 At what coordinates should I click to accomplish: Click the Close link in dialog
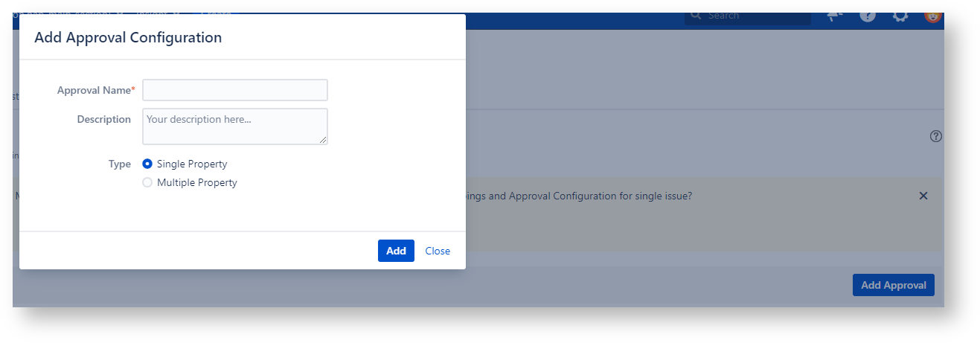(438, 251)
